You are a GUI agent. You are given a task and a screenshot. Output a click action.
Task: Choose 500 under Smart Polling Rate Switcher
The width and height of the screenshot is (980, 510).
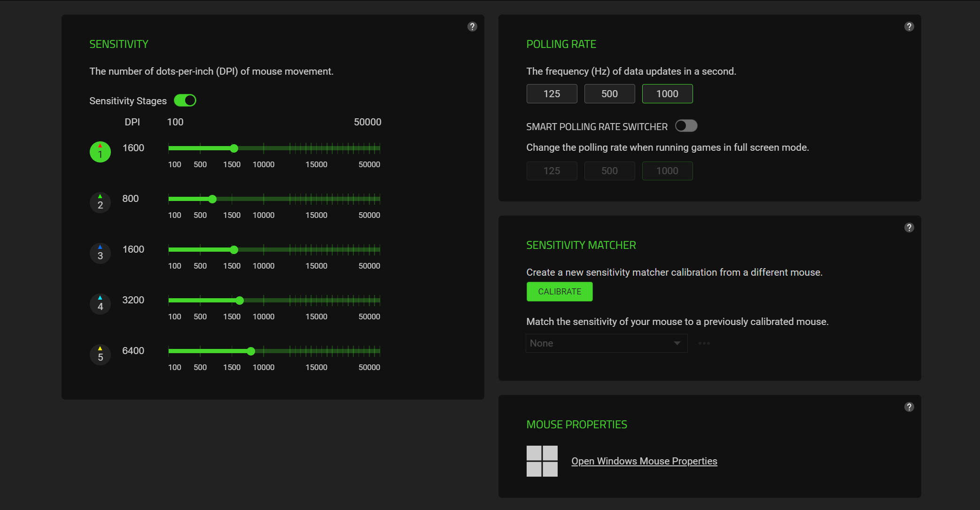pos(609,171)
